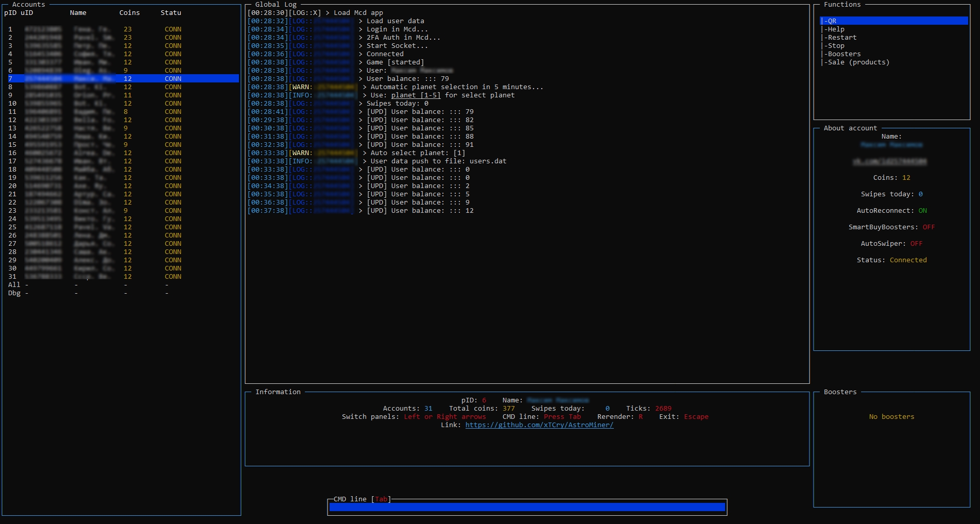Click the Left or Right arrows hint
The image size is (980, 524).
445,417
